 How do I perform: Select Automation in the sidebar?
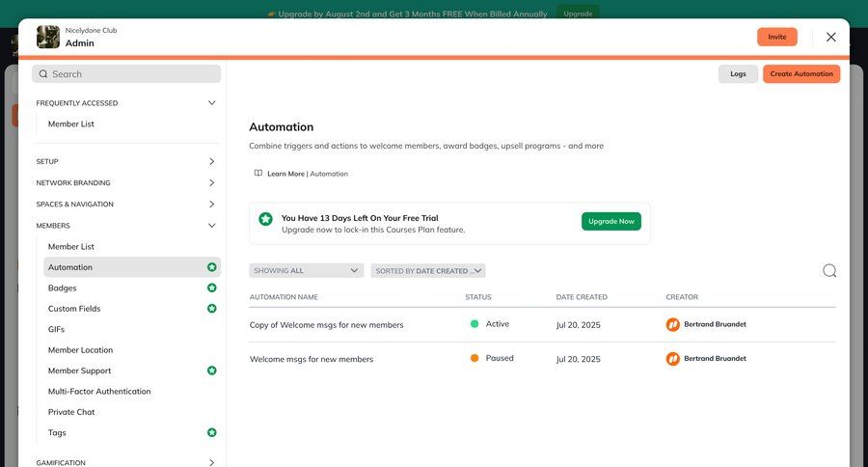pos(132,267)
